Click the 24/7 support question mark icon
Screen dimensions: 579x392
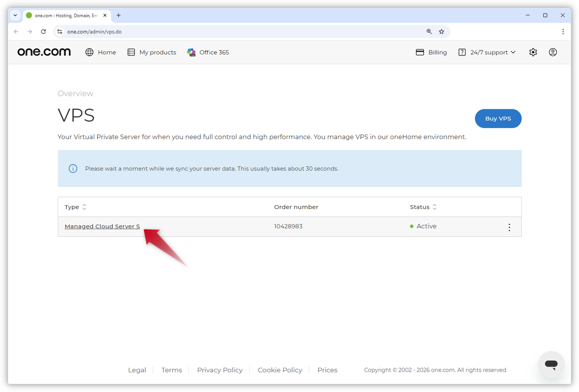461,52
